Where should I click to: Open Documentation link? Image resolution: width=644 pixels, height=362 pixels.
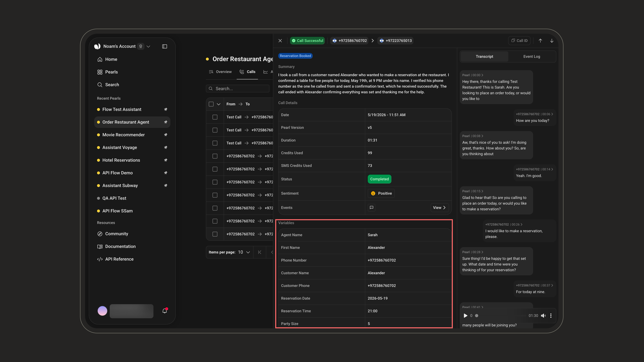[132, 247]
